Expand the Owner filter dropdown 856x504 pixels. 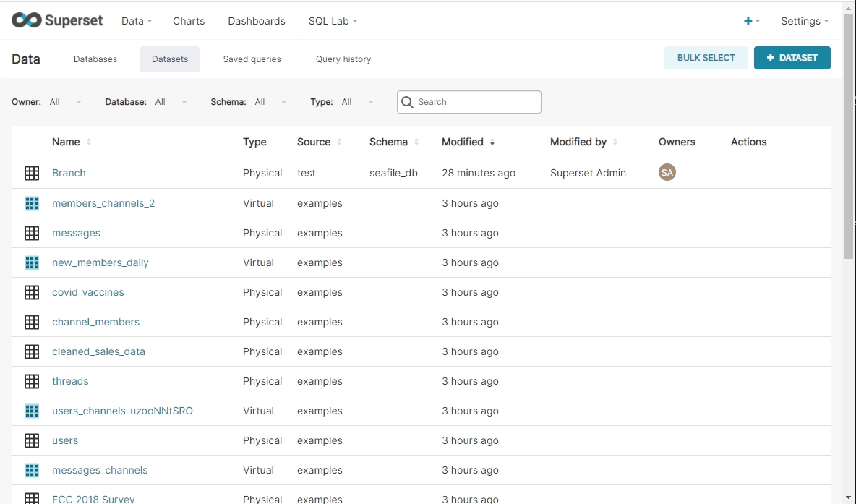coord(65,102)
